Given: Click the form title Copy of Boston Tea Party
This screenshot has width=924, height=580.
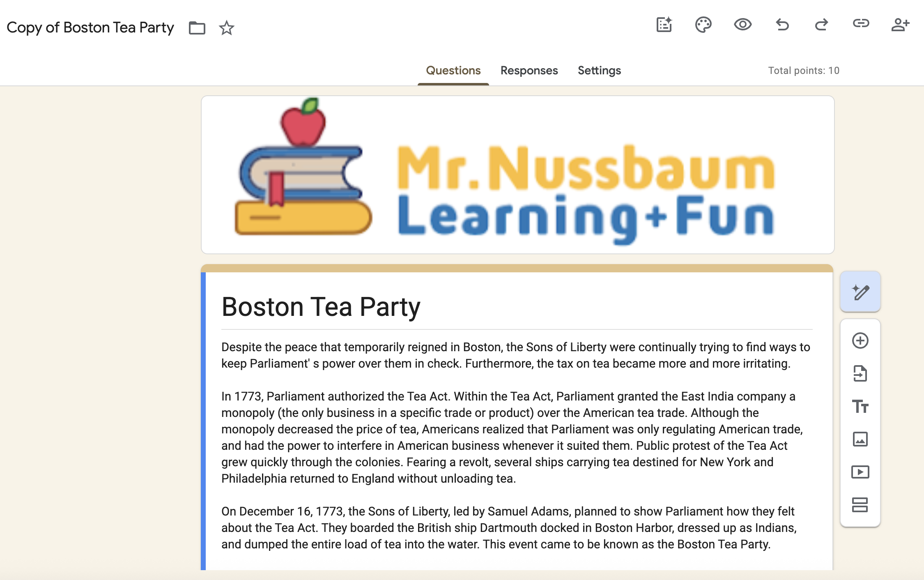Looking at the screenshot, I should click(90, 28).
